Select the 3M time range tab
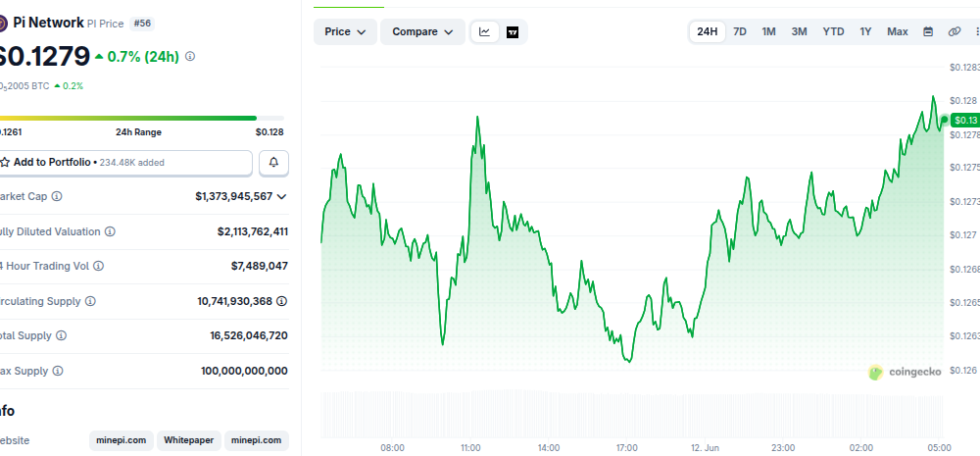The height and width of the screenshot is (456, 980). point(800,32)
